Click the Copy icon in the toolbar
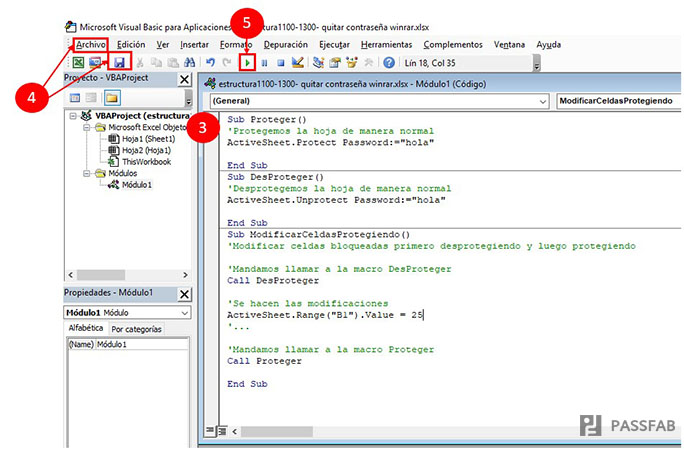Image resolution: width=684 pixels, height=450 pixels. 156,63
